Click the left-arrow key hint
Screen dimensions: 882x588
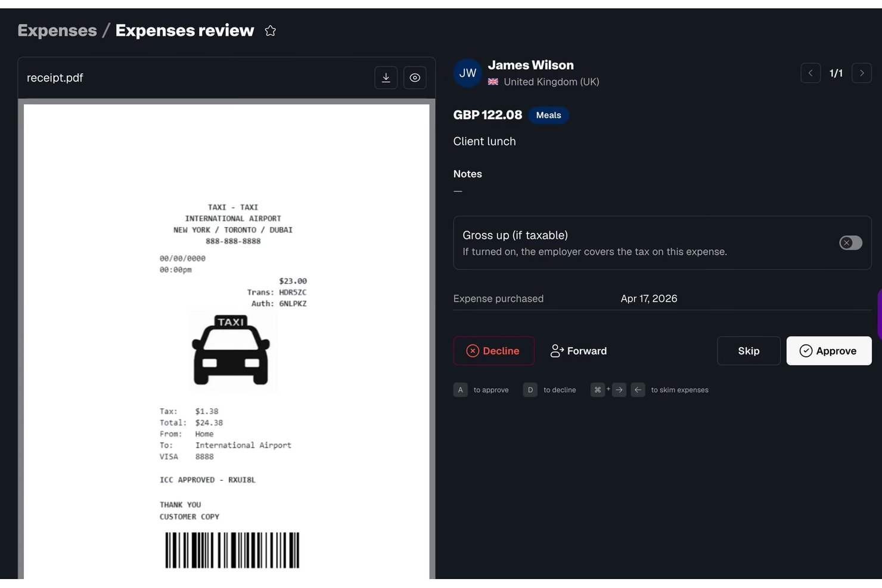pos(638,390)
